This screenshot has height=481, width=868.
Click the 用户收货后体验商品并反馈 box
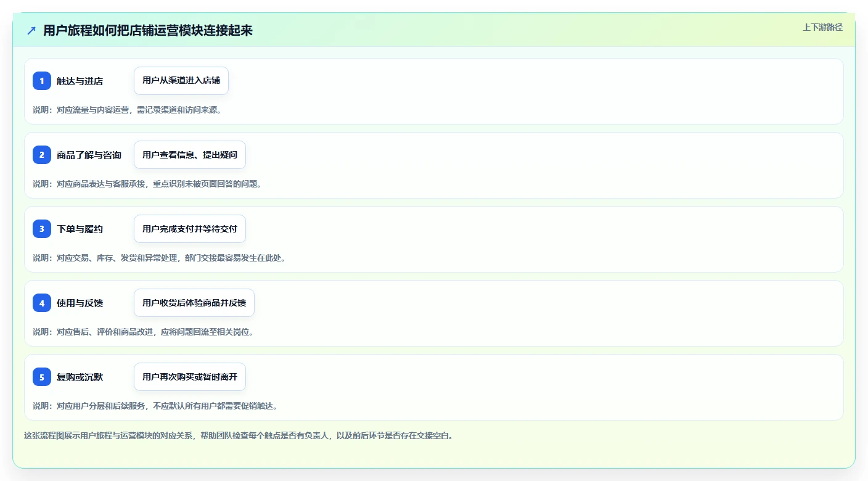click(194, 303)
